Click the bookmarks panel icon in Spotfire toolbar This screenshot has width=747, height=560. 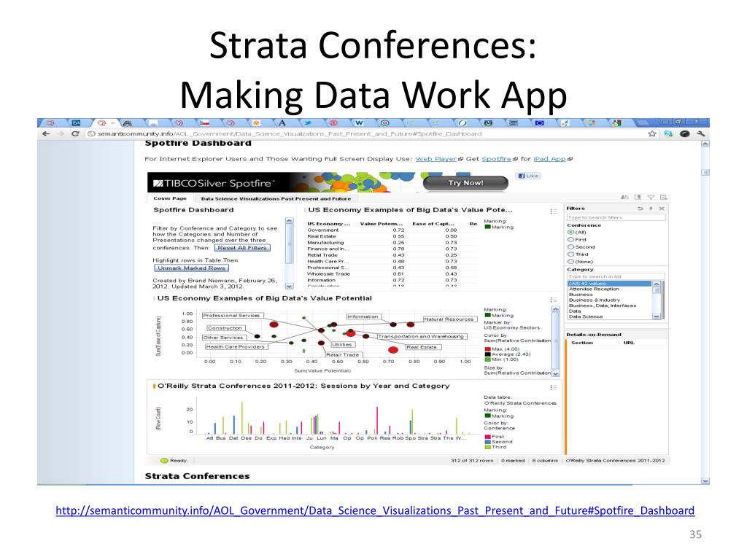pyautogui.click(x=638, y=197)
